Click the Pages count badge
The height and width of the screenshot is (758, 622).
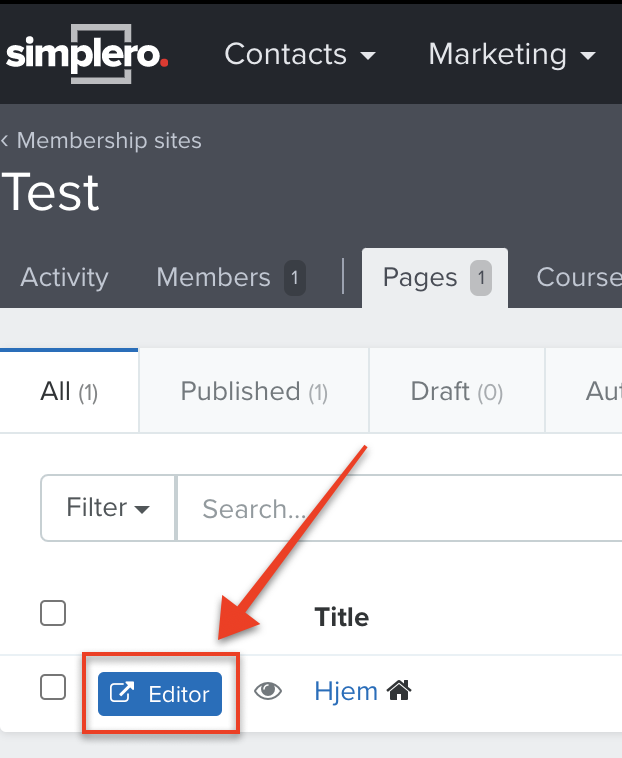tap(481, 278)
